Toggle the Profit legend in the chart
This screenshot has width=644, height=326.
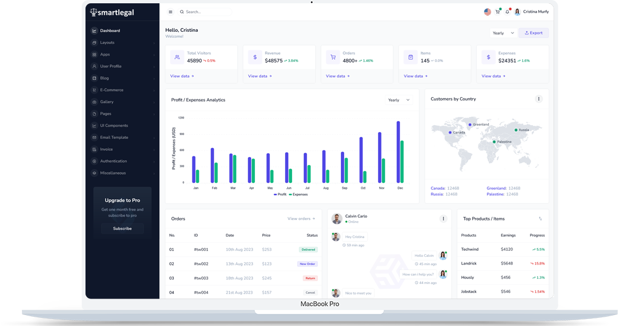[280, 194]
